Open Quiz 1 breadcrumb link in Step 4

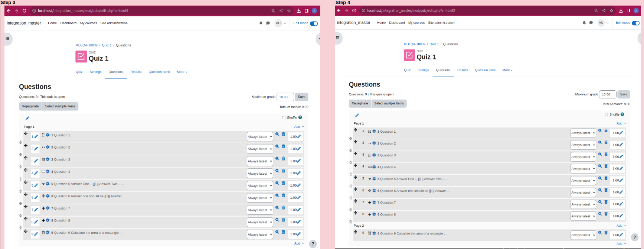(x=434, y=44)
